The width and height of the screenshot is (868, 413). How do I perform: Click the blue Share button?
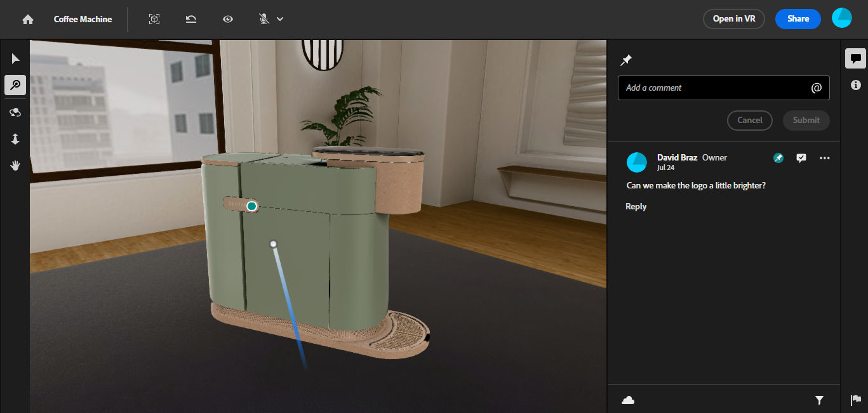(x=798, y=19)
